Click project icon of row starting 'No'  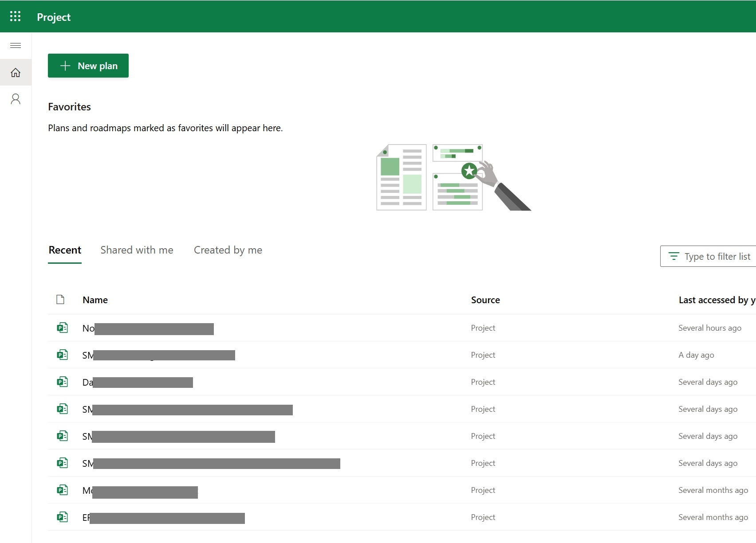[63, 328]
